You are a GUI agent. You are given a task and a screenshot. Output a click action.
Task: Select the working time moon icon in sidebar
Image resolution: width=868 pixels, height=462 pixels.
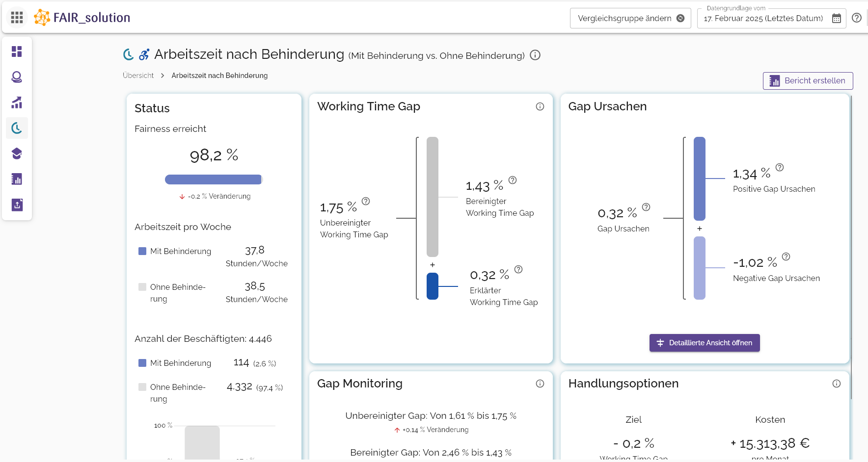tap(17, 128)
